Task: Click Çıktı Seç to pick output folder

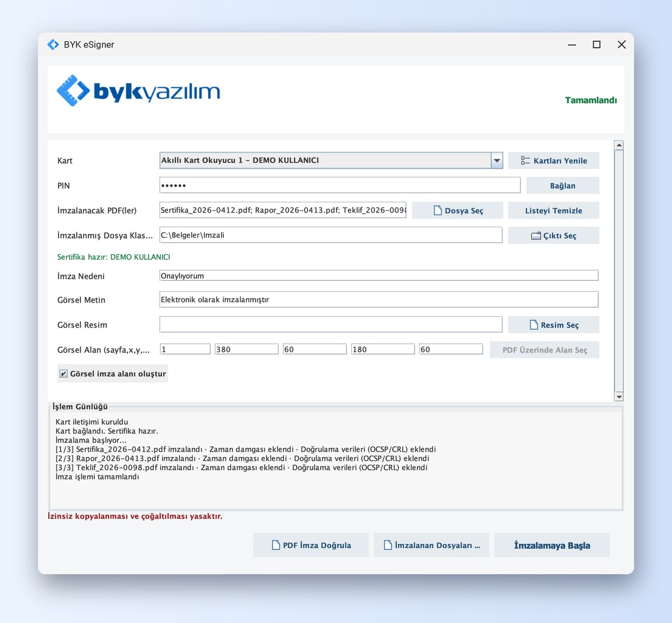Action: pyautogui.click(x=553, y=235)
